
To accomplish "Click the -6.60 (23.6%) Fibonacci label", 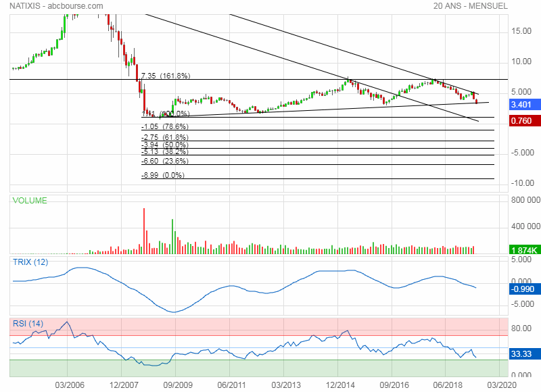I will click(x=165, y=161).
